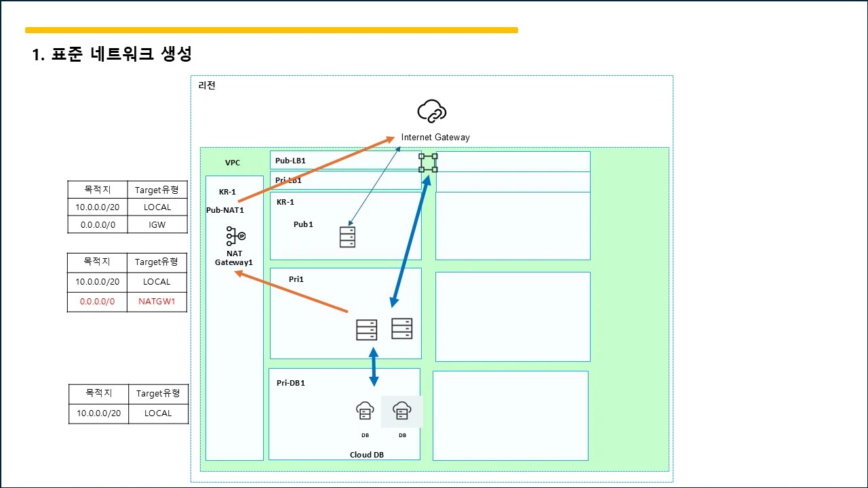Select the left Cloud DB database icon
Image resolution: width=868 pixels, height=488 pixels.
click(365, 411)
